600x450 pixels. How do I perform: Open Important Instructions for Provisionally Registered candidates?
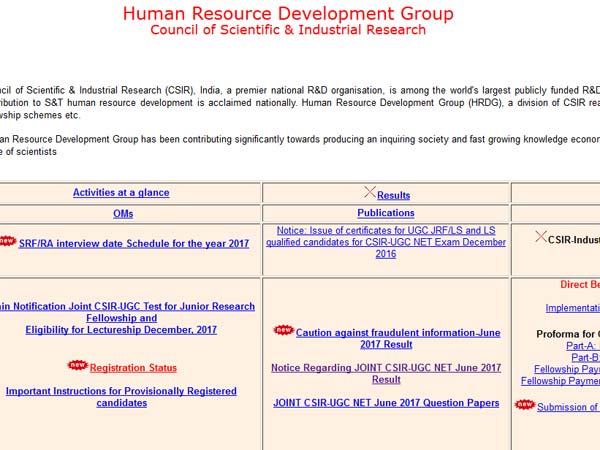pos(121,397)
